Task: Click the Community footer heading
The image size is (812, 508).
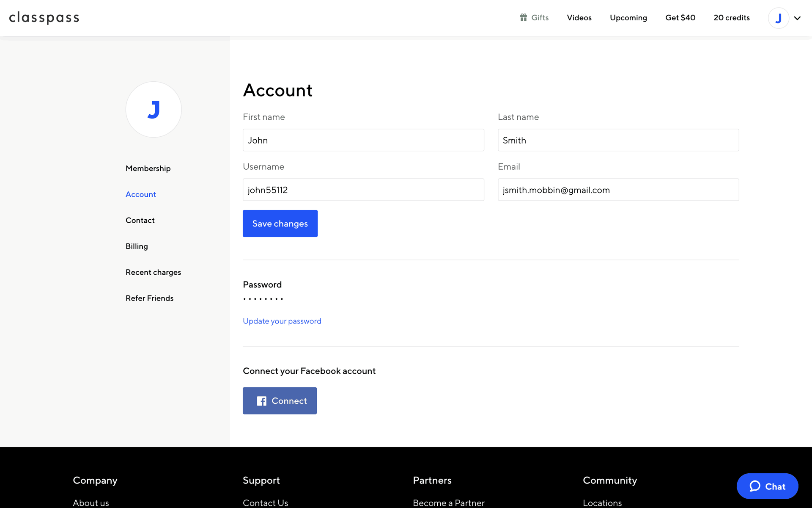Action: 610,480
